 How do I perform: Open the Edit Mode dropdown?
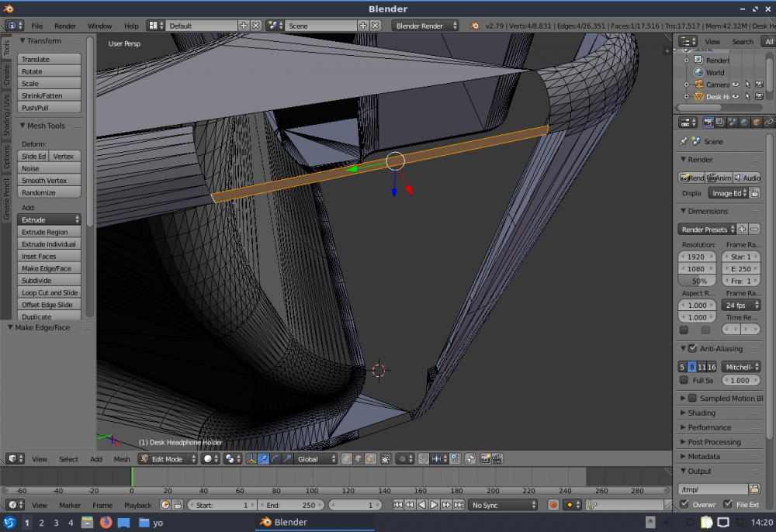pyautogui.click(x=166, y=459)
